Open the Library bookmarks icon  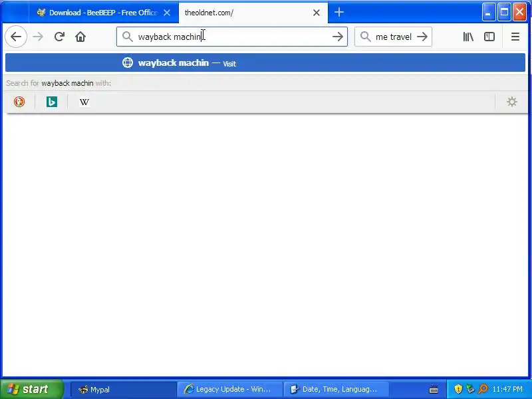tap(468, 37)
